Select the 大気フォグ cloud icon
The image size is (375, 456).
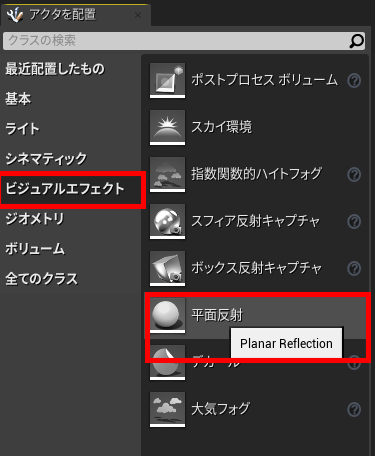(167, 409)
